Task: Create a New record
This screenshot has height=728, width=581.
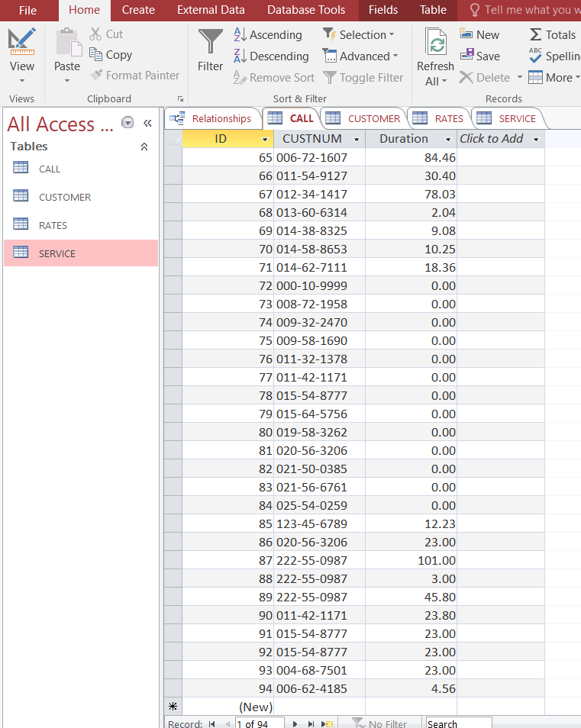Action: click(x=479, y=35)
